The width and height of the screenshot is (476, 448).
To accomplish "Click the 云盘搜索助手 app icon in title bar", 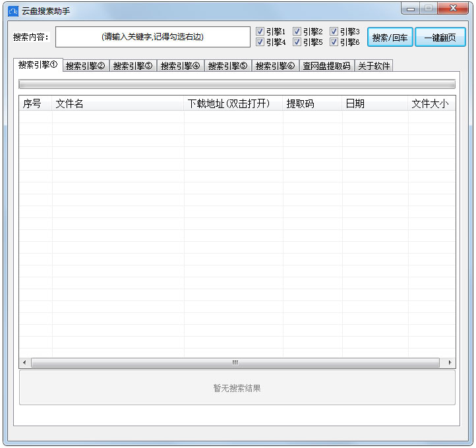I will tap(13, 11).
